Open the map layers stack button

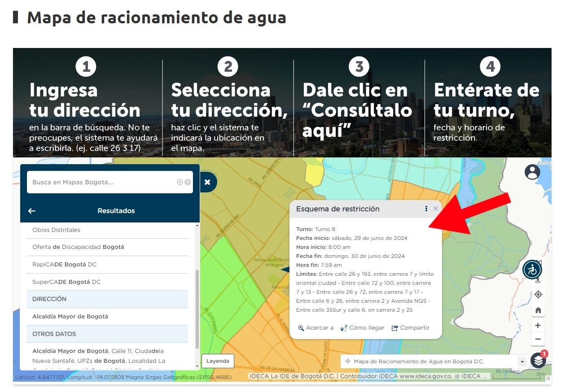(x=538, y=360)
